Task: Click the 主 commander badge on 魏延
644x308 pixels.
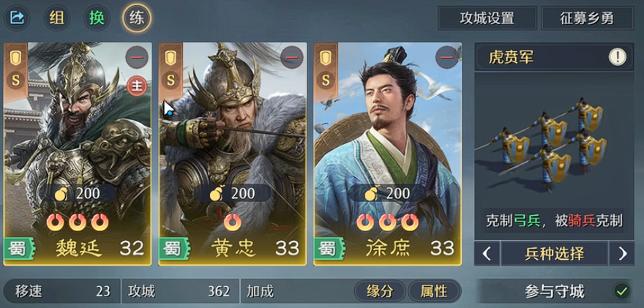Action: (x=136, y=86)
